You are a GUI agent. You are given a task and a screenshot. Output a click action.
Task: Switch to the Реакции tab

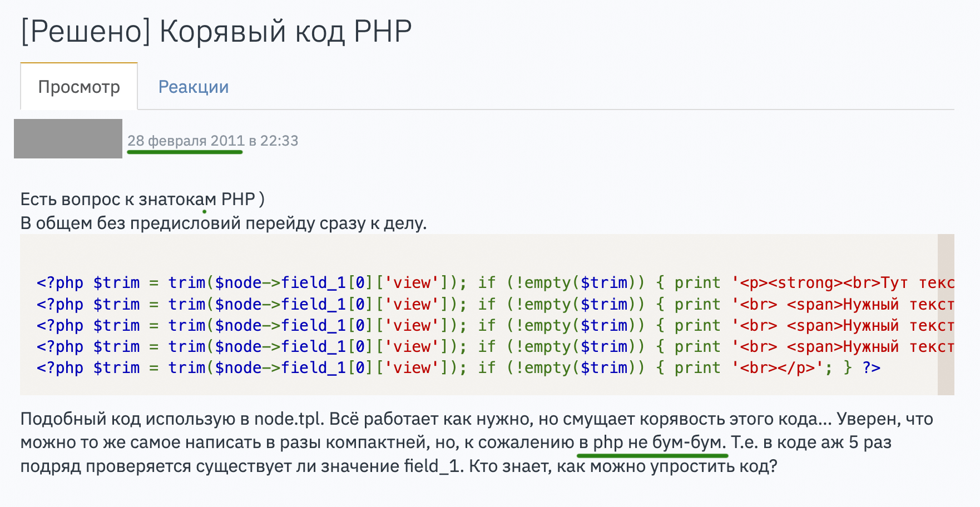coord(194,87)
